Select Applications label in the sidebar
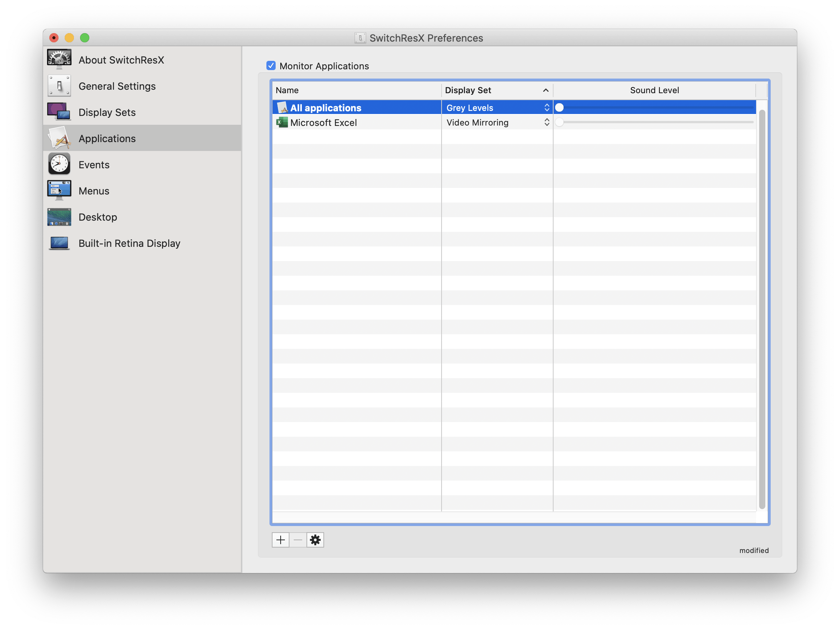The height and width of the screenshot is (630, 840). [107, 138]
